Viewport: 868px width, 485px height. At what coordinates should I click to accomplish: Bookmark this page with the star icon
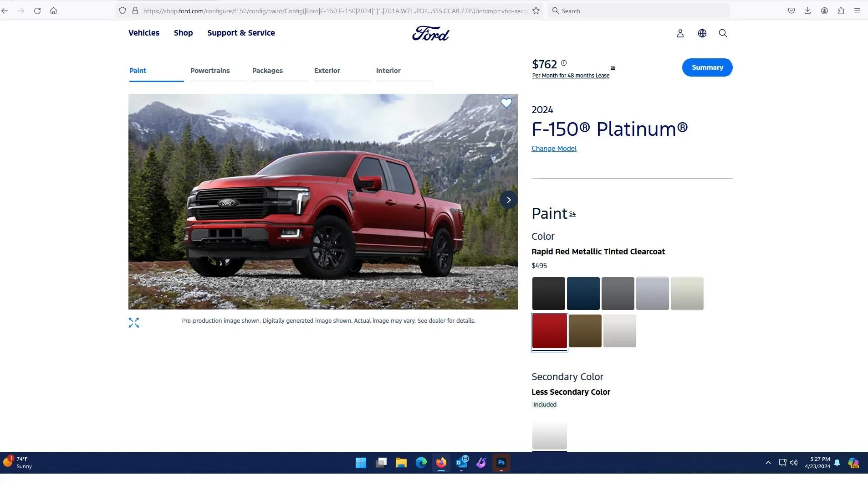pos(536,10)
